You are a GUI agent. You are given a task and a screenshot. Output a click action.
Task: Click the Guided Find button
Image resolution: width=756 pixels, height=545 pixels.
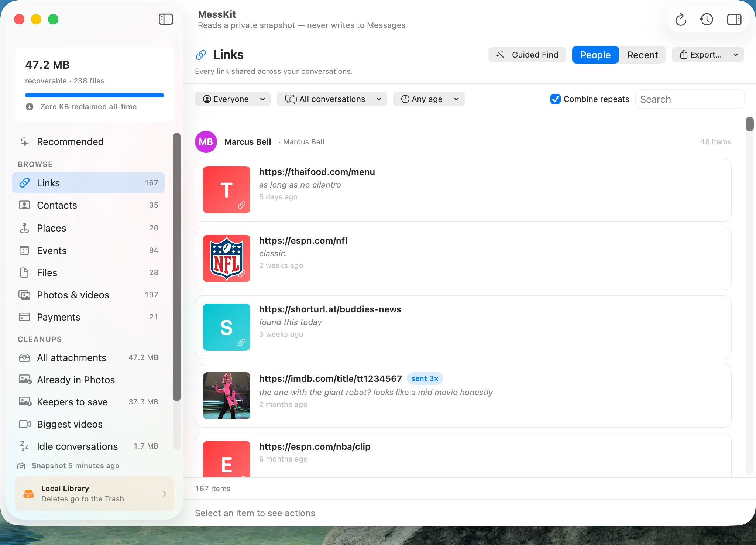(x=527, y=55)
